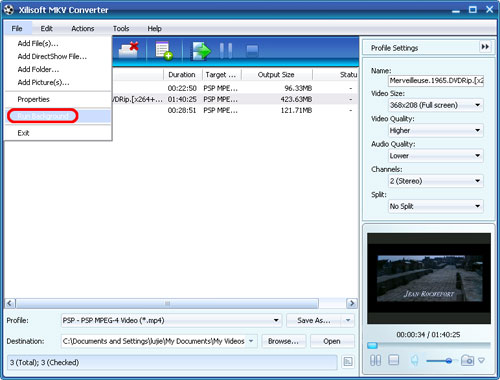This screenshot has height=380, width=500.
Task: Mute the preview volume speaker icon
Action: coord(414,360)
